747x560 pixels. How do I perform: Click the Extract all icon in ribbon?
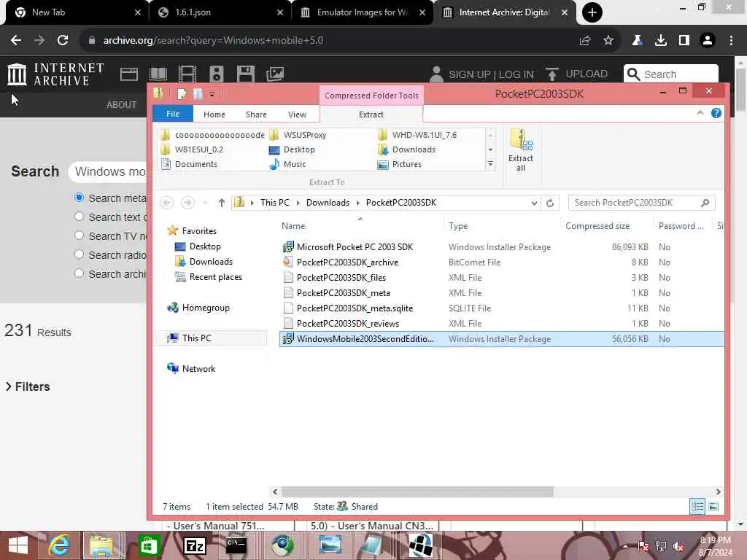tap(520, 150)
